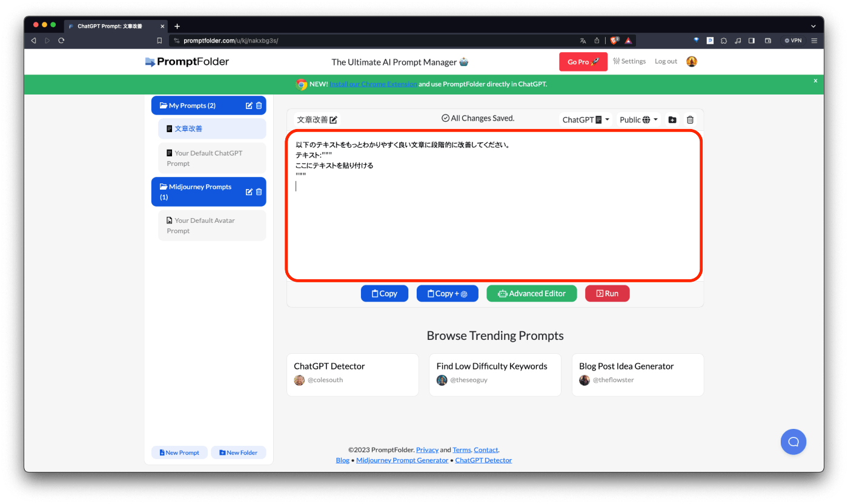The height and width of the screenshot is (504, 848).
Task: Click the Go Pro button
Action: (x=583, y=62)
